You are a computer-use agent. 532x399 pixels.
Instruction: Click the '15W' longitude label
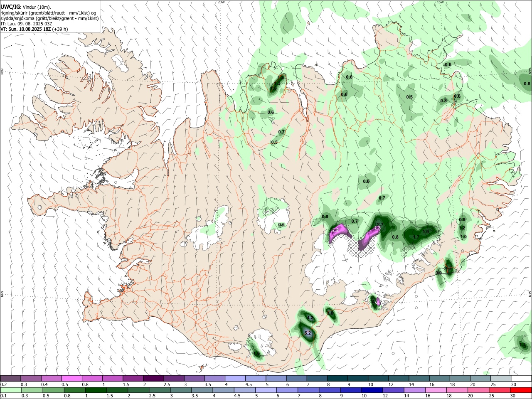pos(440,2)
